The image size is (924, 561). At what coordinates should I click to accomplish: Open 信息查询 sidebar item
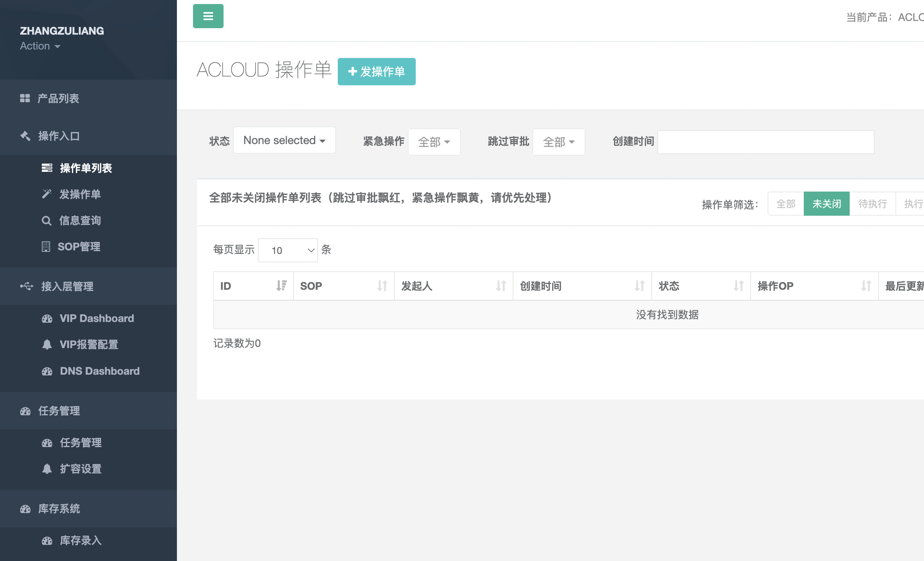coord(88,221)
